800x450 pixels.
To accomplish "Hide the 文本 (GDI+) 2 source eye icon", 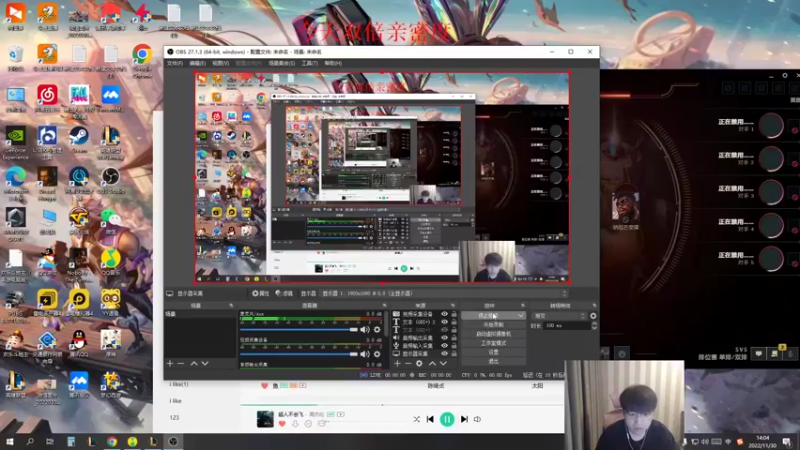I will [444, 322].
